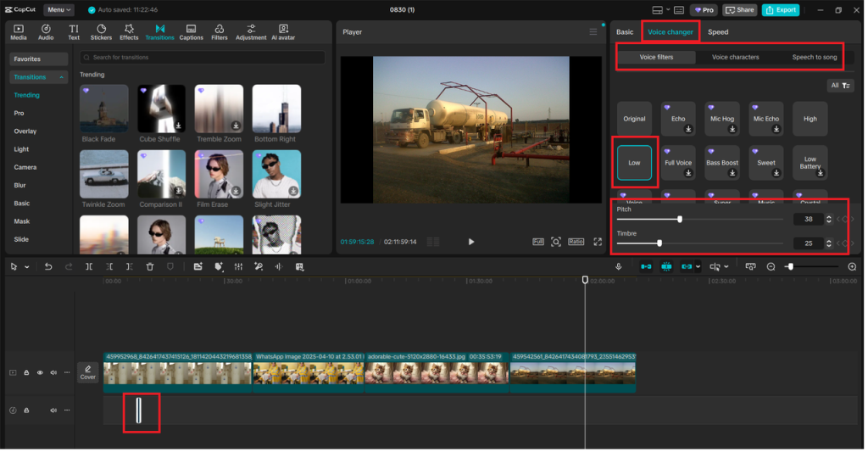Open the Audio panel

[46, 32]
